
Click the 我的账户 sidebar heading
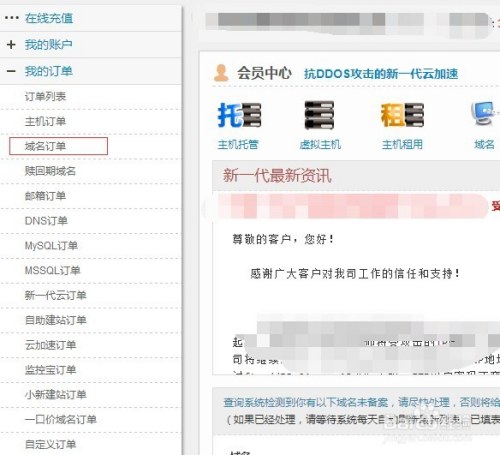click(49, 44)
